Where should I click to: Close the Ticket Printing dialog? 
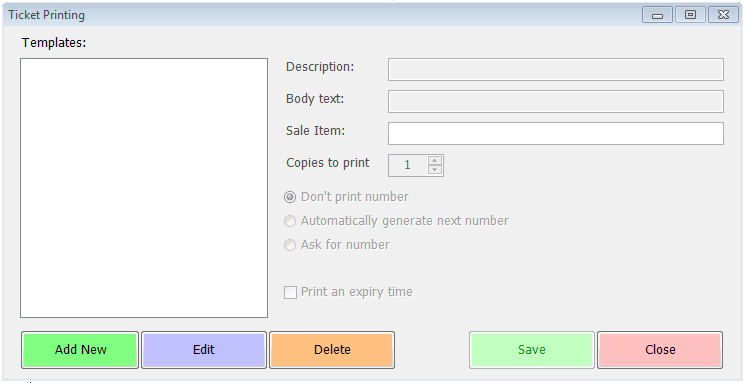coord(660,350)
